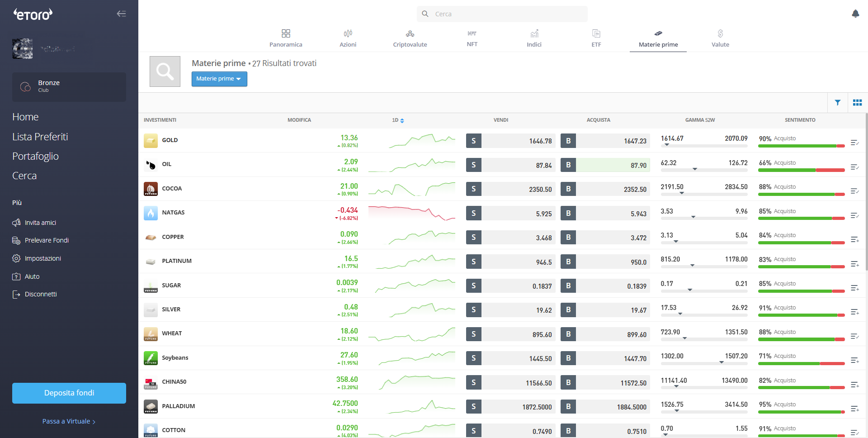Click the NATGAS flame icon
868x438 pixels.
point(151,213)
